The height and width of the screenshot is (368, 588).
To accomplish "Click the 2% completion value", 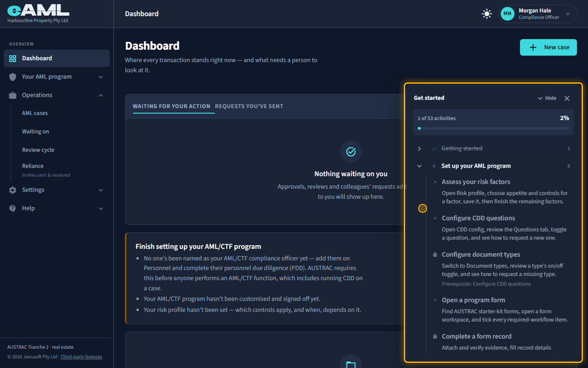I will coord(565,118).
